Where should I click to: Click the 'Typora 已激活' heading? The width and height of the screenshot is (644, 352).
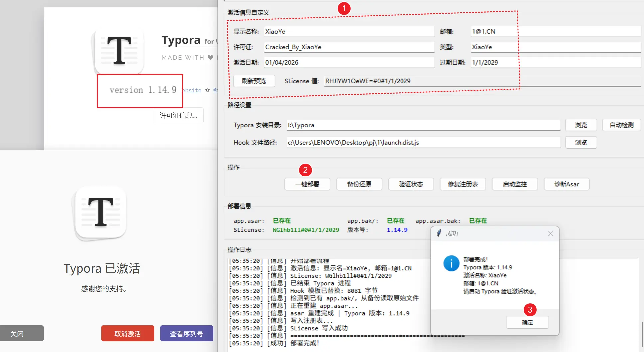[102, 268]
